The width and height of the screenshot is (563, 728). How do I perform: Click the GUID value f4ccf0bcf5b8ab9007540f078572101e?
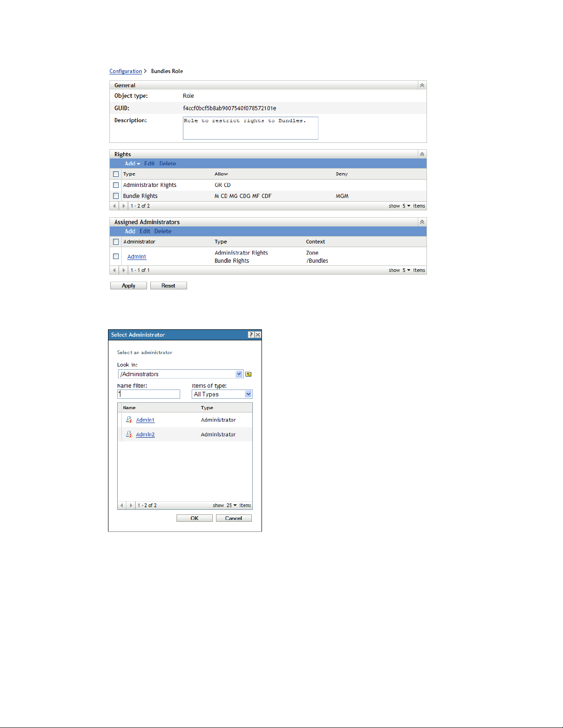coord(229,108)
